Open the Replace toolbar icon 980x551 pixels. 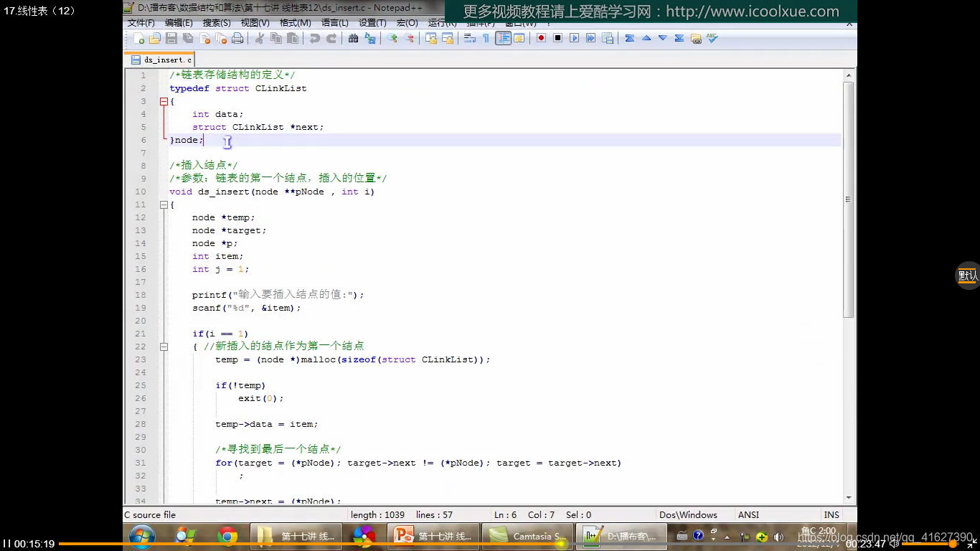pos(370,38)
